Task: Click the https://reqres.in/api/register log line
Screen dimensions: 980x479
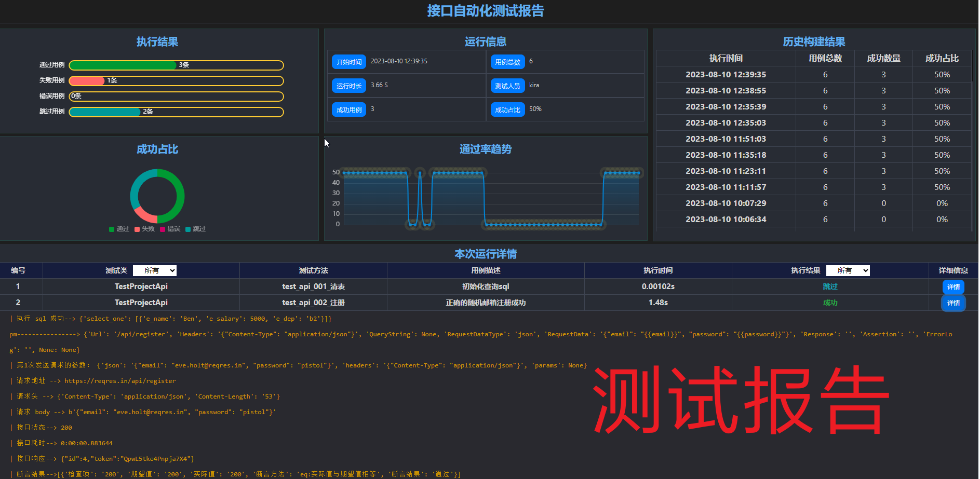Action: click(x=93, y=381)
